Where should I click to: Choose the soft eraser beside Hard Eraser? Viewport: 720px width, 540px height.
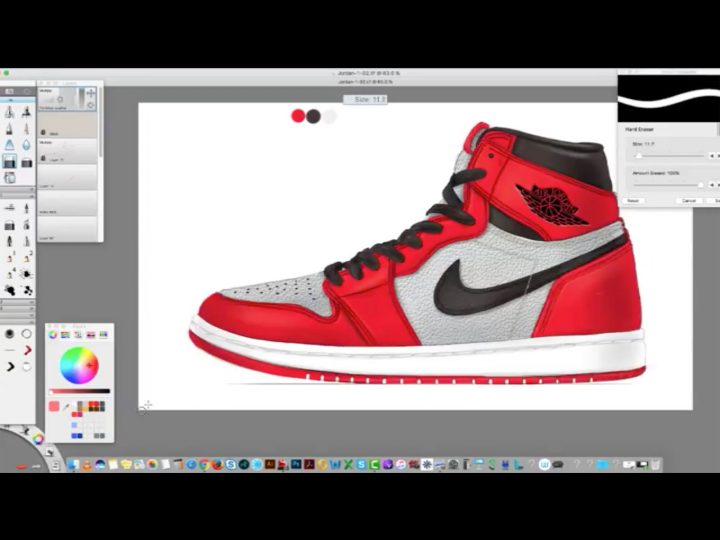point(27,162)
